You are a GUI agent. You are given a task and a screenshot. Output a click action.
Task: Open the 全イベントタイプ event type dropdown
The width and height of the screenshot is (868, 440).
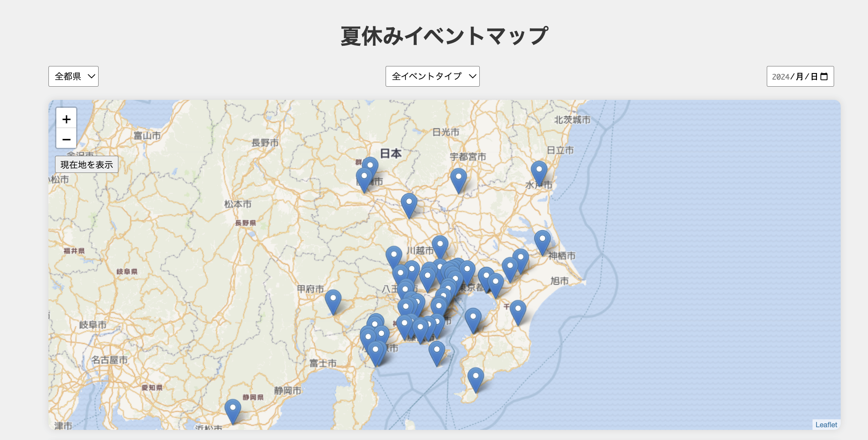click(x=432, y=76)
